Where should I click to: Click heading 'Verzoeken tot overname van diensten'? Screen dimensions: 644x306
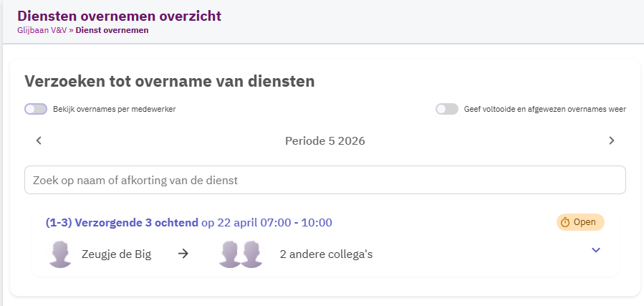pyautogui.click(x=169, y=81)
